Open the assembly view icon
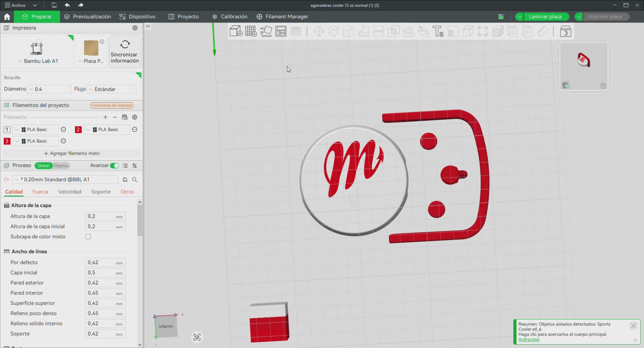Screen dimensions: 644x348 566,31
